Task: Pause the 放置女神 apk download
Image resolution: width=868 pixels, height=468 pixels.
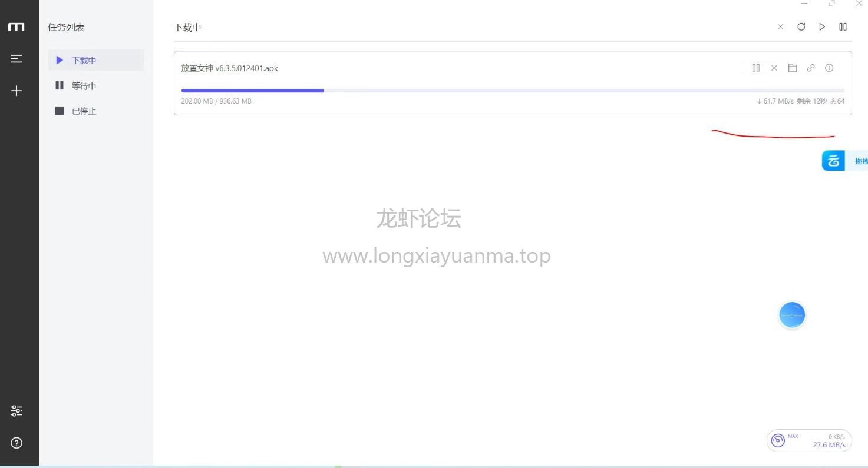Action: [756, 68]
